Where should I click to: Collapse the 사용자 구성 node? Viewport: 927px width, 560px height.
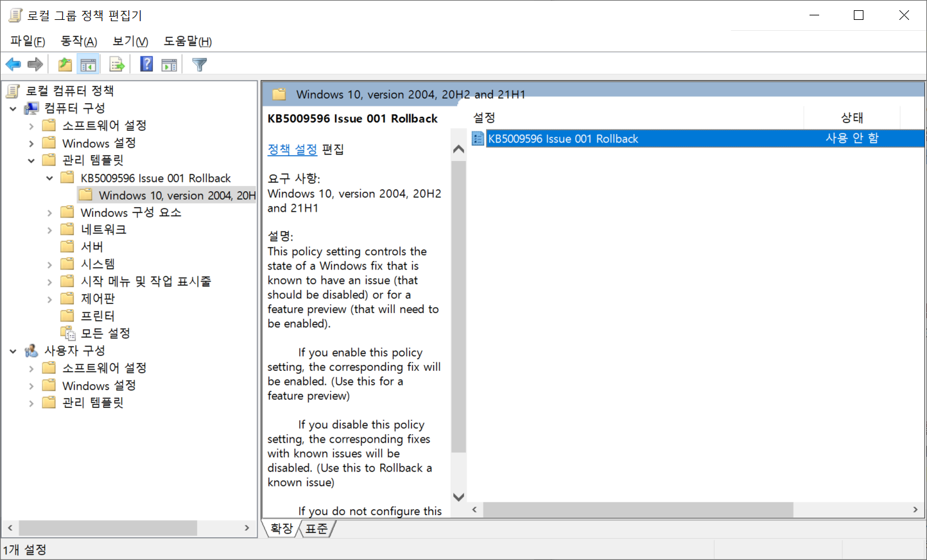click(13, 351)
